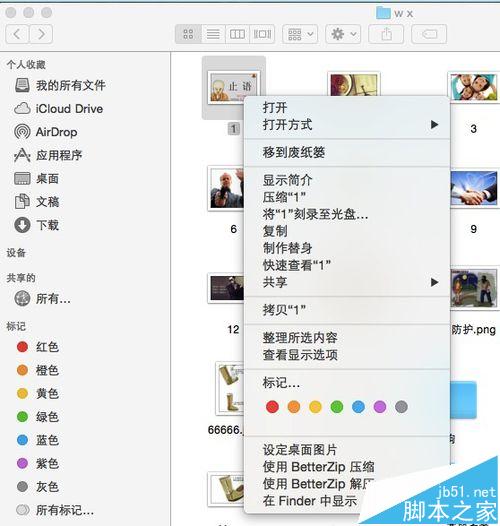Image resolution: width=500 pixels, height=526 pixels.
Task: Filter by 橙色 tag in the sidebar
Action: tap(38, 370)
